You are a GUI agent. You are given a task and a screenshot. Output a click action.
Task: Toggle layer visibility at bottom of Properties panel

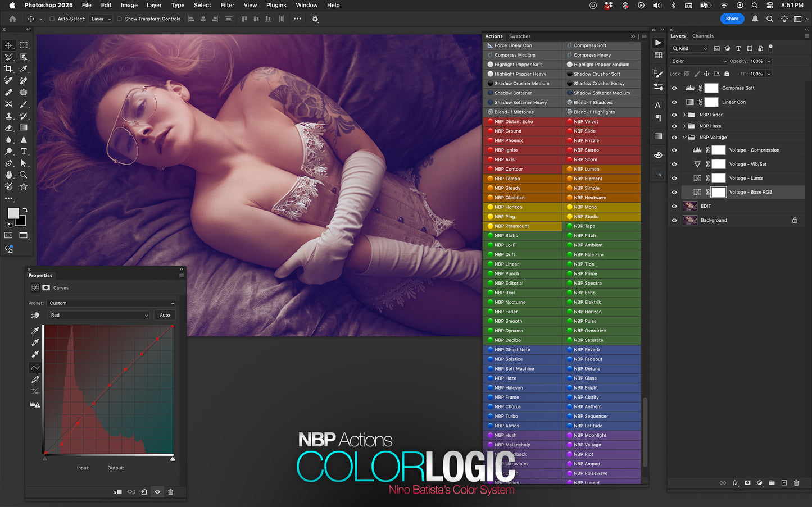coord(157,492)
